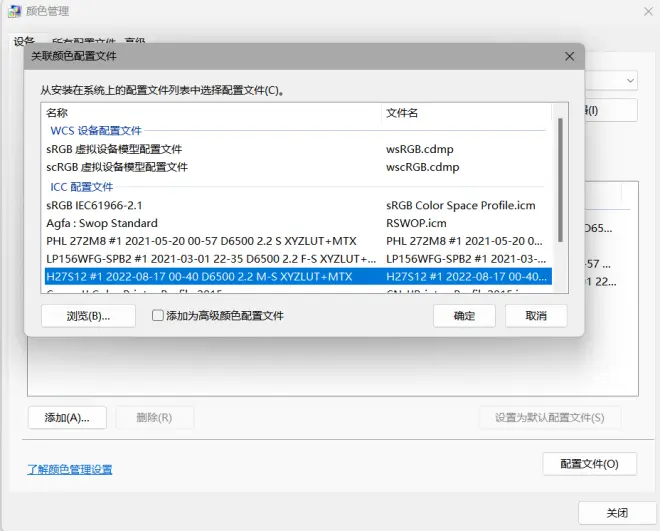Click the 关闭 button
This screenshot has width=660, height=531.
(x=617, y=513)
